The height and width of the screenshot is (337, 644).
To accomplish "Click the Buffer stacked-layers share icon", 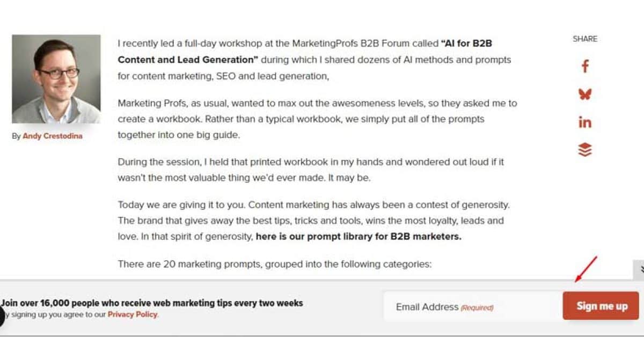I will (585, 150).
